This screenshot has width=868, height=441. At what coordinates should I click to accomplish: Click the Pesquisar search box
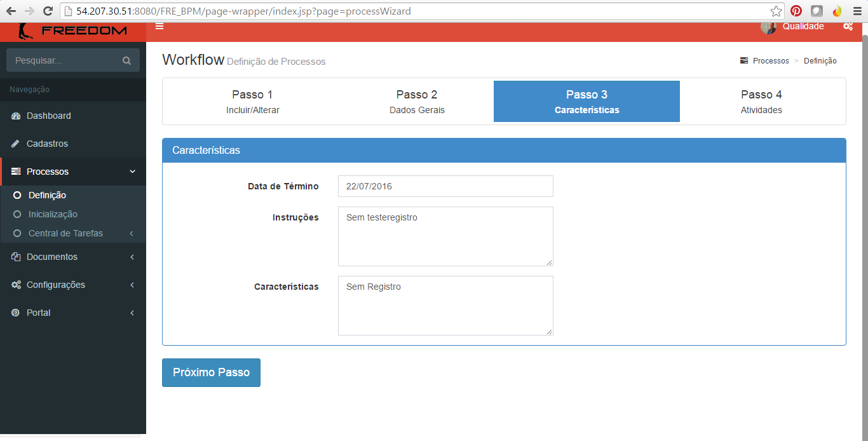pyautogui.click(x=64, y=60)
